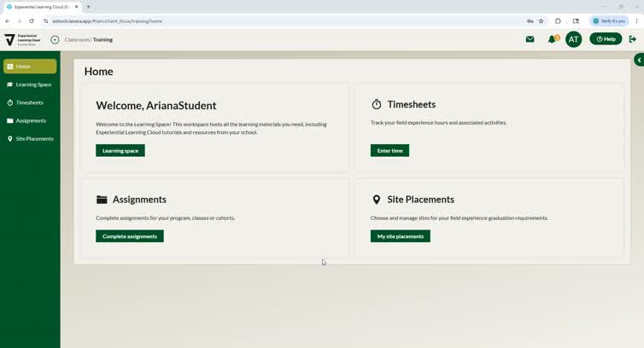Image resolution: width=644 pixels, height=348 pixels.
Task: Click the Verify it's you profile chip
Action: [609, 21]
